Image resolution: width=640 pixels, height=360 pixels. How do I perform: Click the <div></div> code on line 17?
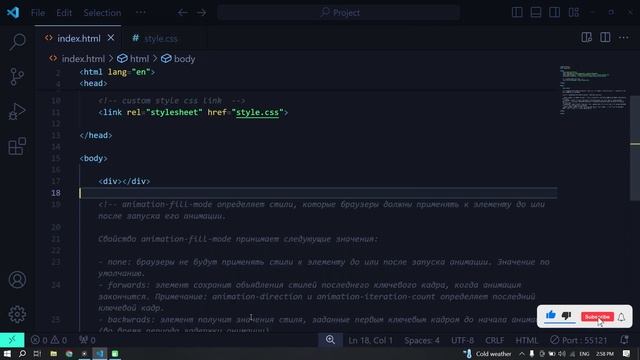click(124, 181)
